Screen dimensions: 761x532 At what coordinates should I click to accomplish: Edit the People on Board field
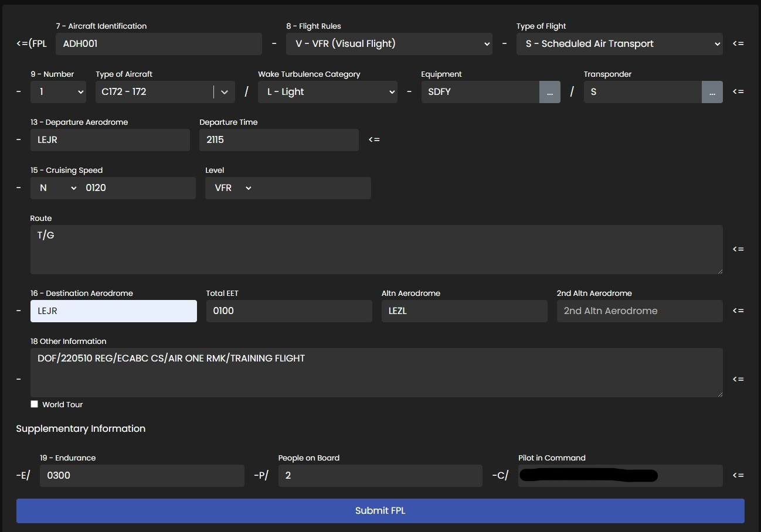click(380, 476)
